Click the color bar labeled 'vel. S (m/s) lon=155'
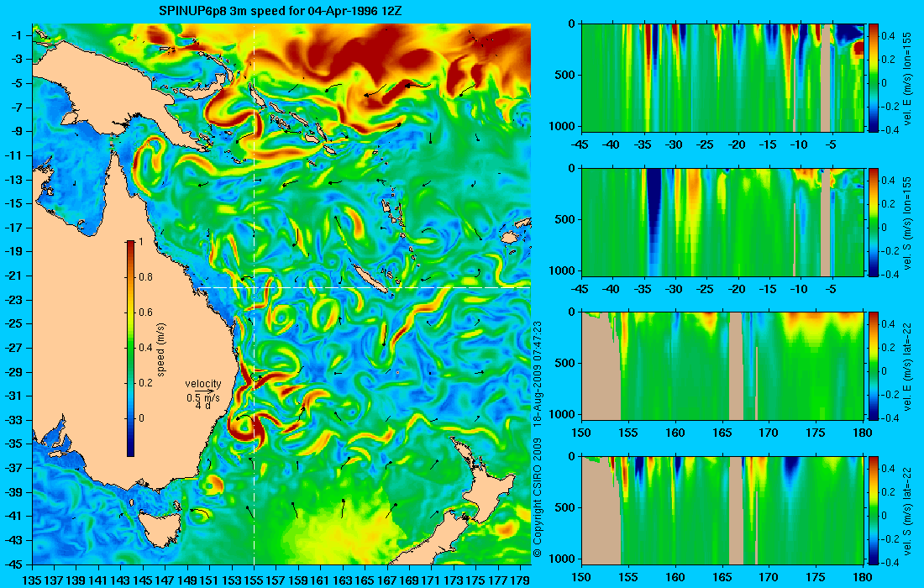 [874, 222]
